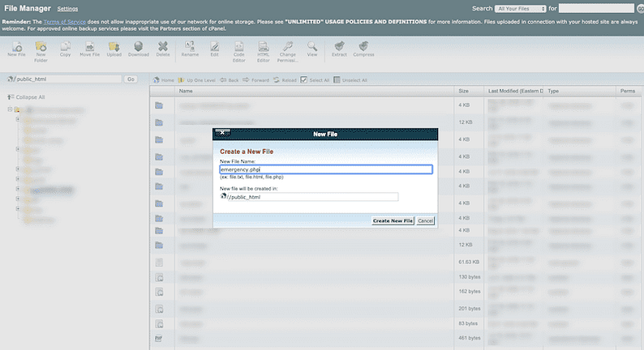Open the search scope dropdown 'All Your Files'

521,9
